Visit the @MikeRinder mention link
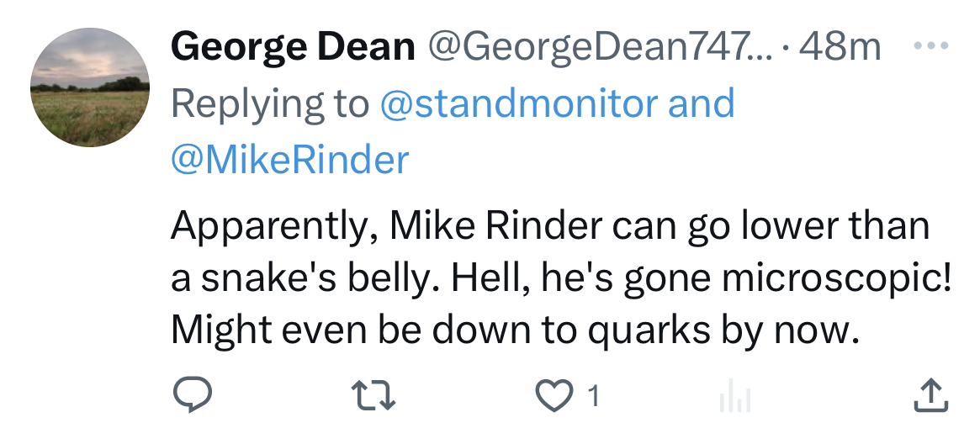This screenshot has height=444, width=980. click(x=290, y=159)
